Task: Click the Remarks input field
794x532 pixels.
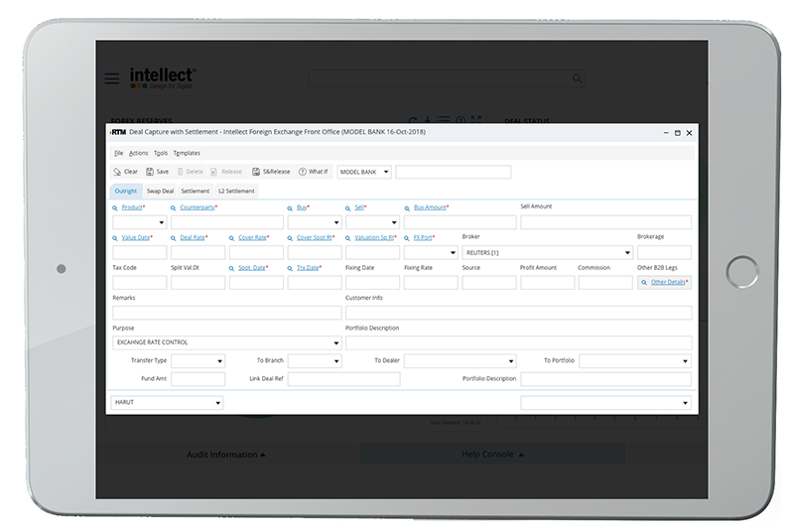Action: [x=227, y=313]
